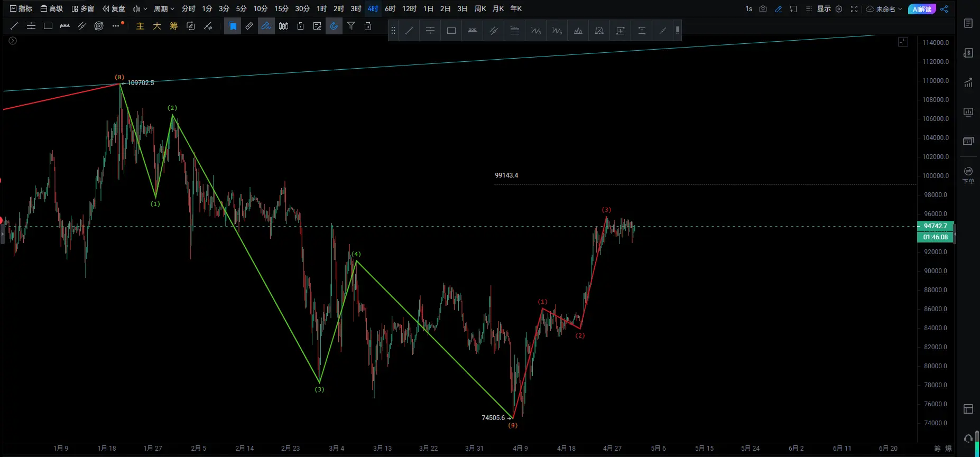Switch to the 15分 timeframe
The image size is (980, 457).
click(281, 8)
